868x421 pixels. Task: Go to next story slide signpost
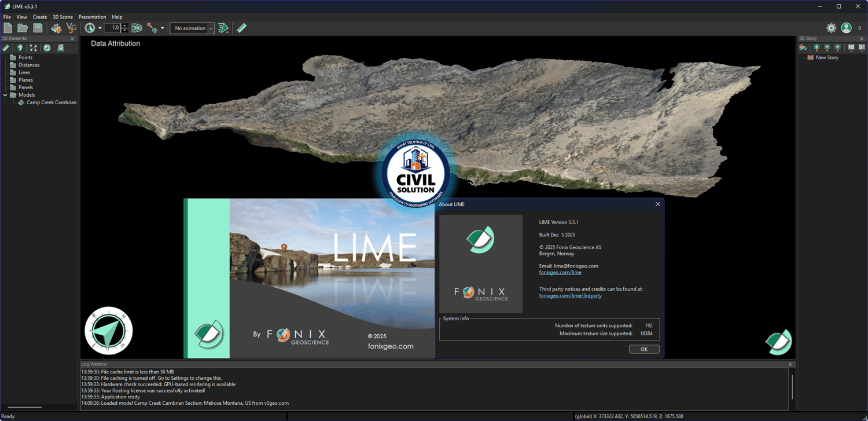837,47
